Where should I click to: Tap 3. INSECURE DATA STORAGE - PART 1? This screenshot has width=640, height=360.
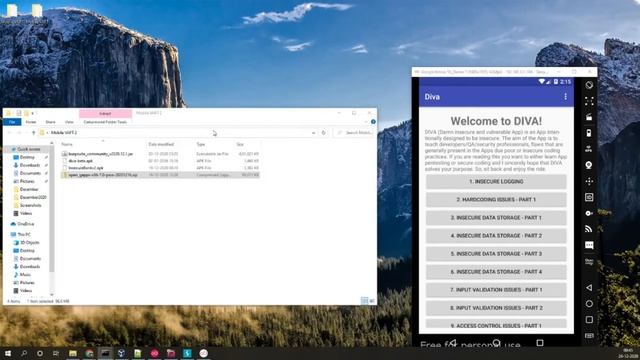tap(496, 218)
